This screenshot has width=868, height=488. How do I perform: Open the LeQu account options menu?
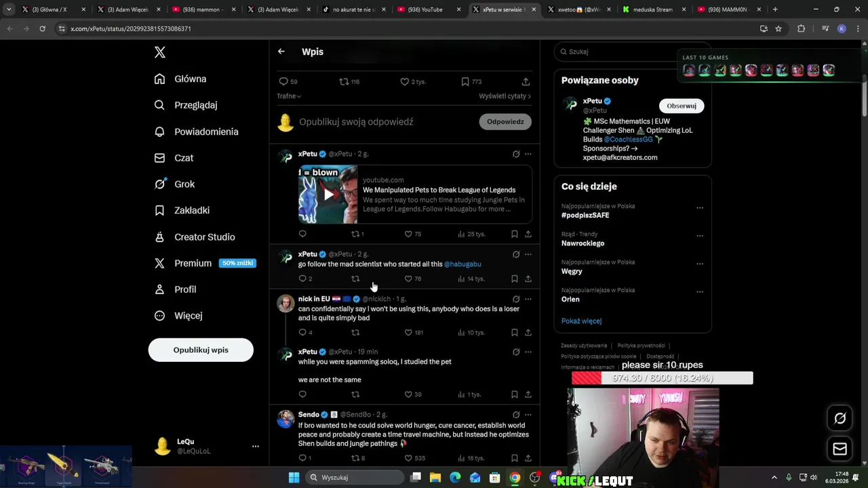coord(256,446)
